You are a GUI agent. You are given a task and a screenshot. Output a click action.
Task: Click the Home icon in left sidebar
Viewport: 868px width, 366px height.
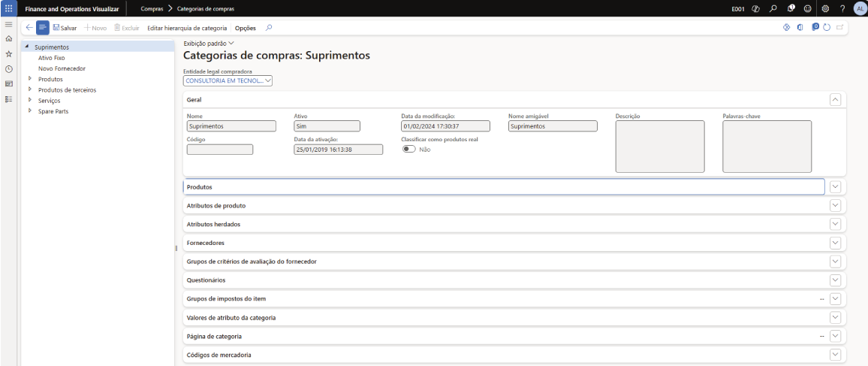click(x=8, y=38)
